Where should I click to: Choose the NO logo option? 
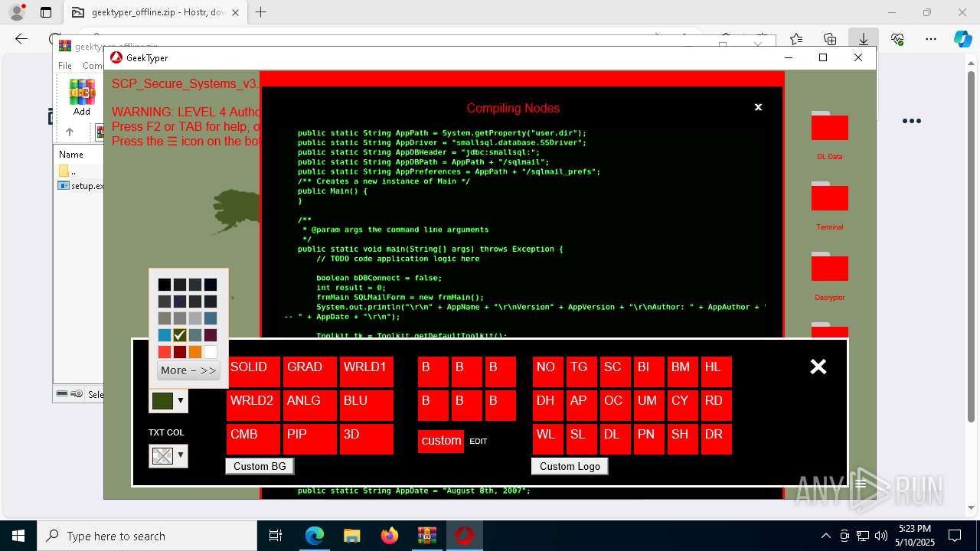548,371
